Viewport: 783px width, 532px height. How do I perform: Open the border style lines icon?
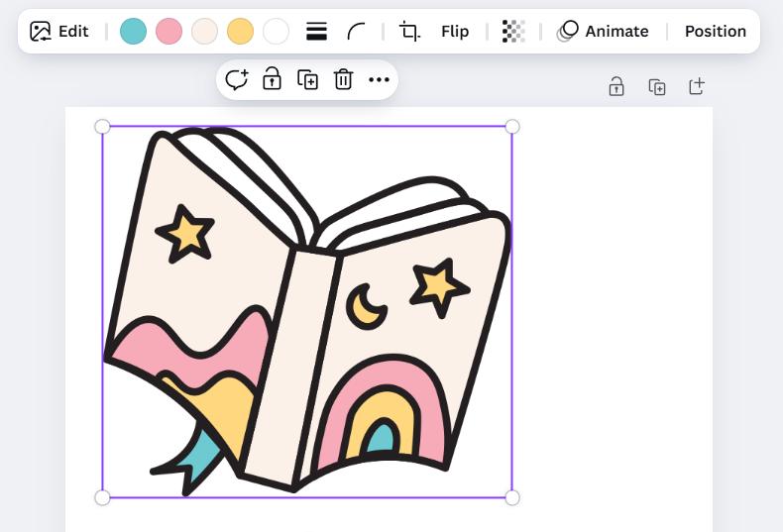[316, 32]
